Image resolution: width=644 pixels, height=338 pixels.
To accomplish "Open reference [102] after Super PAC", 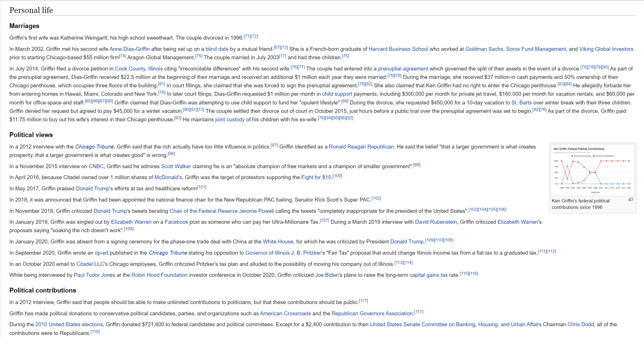I will 376,198.
